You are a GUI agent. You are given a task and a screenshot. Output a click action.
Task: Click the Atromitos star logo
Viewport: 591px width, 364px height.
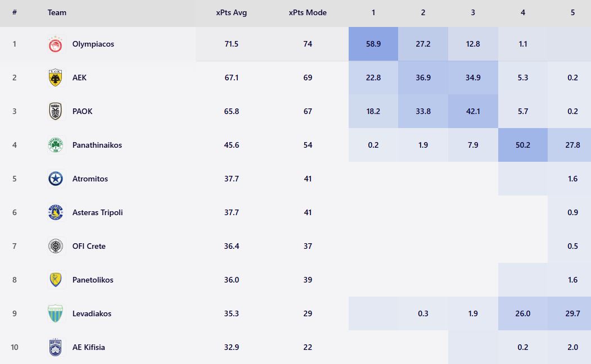55,179
